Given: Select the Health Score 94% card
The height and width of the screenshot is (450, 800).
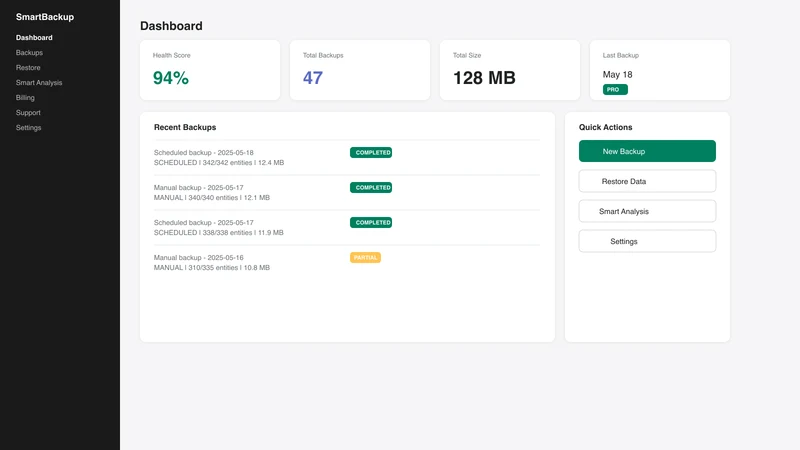Looking at the screenshot, I should click(x=210, y=70).
